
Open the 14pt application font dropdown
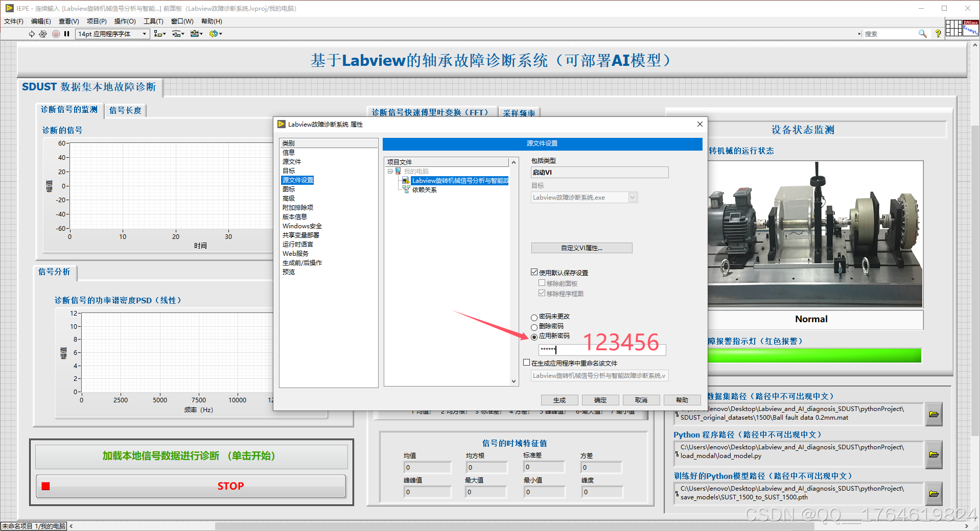(x=112, y=34)
